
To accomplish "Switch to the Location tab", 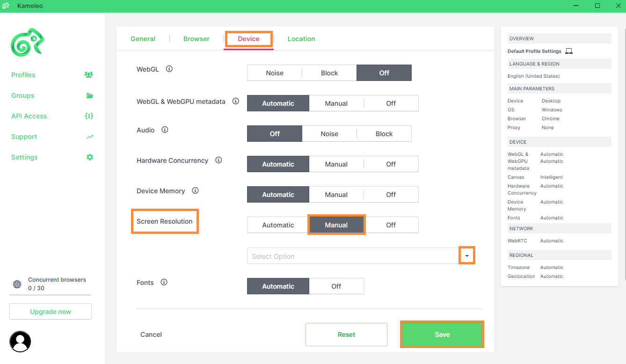I will point(301,39).
